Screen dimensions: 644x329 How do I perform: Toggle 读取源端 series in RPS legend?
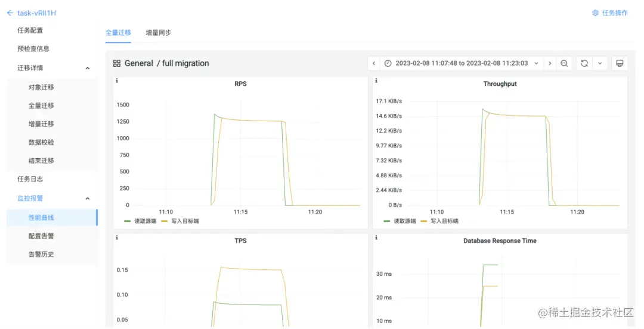145,222
